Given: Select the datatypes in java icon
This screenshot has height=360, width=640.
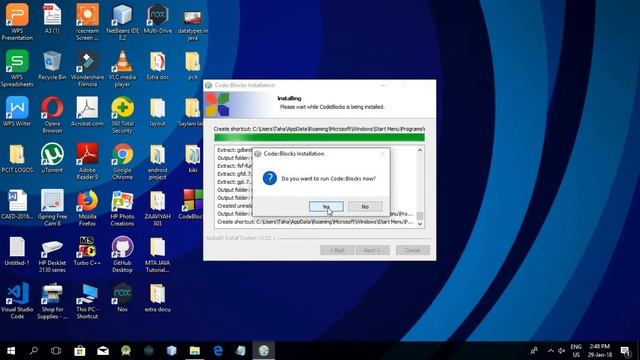Looking at the screenshot, I should pyautogui.click(x=193, y=25).
